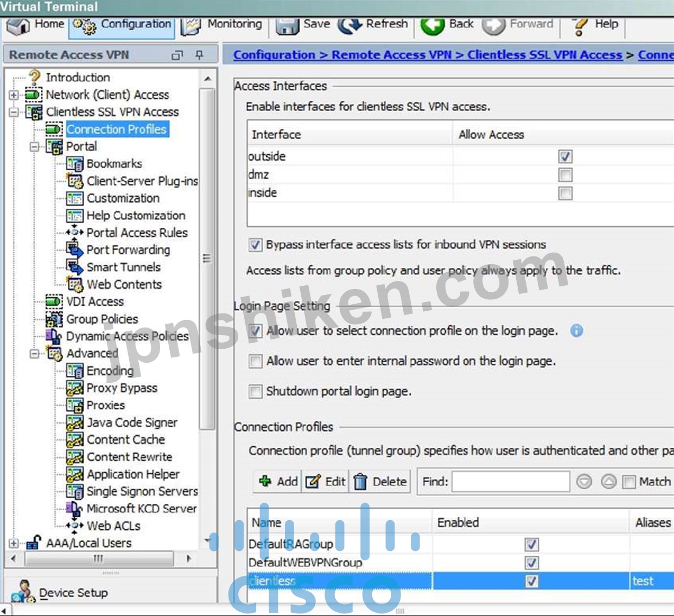Click the Customization tree icon

(x=74, y=198)
